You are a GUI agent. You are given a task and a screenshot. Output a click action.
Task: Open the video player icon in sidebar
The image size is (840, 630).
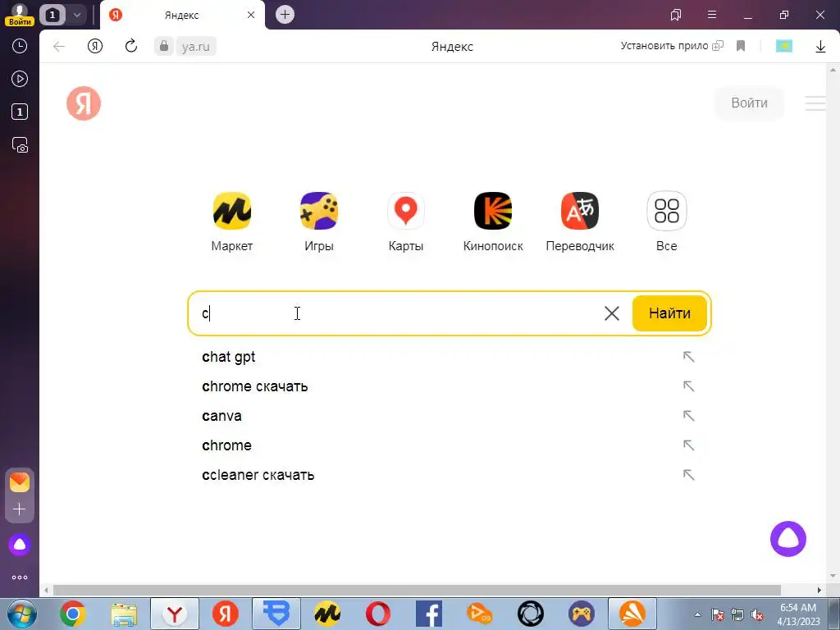(x=20, y=79)
